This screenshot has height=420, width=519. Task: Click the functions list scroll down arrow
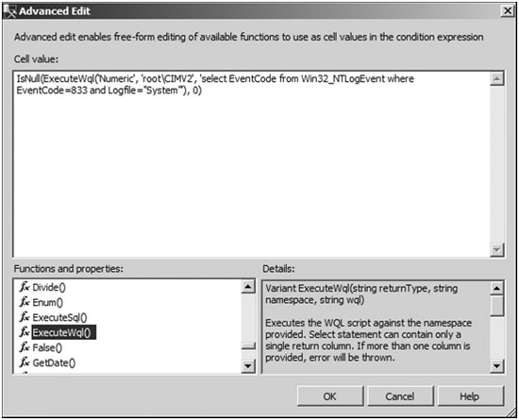tap(248, 365)
